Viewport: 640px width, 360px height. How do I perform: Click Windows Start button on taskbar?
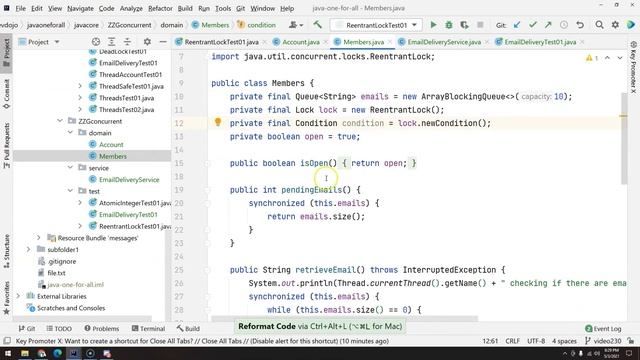tap(8, 353)
